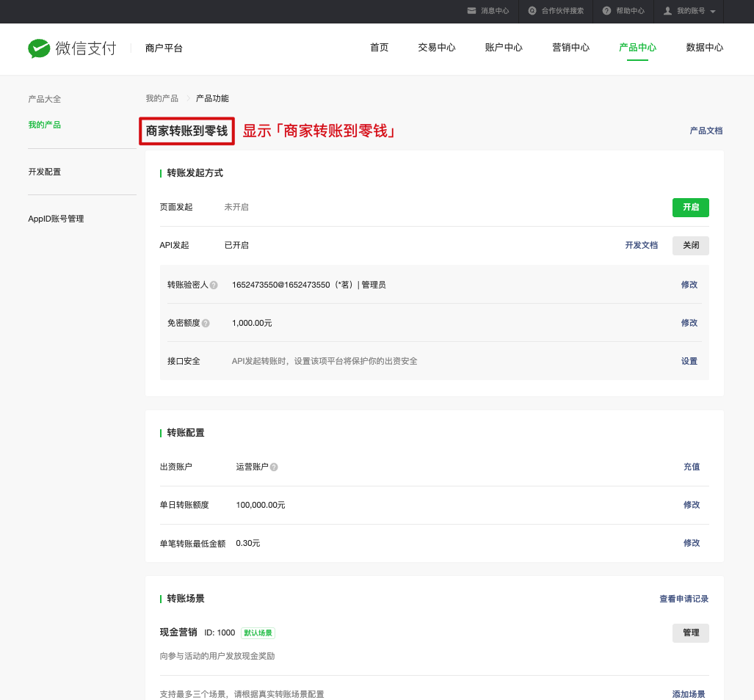Open 合作伙伴搜索 in top bar
Image resolution: width=754 pixels, height=700 pixels.
click(x=562, y=10)
